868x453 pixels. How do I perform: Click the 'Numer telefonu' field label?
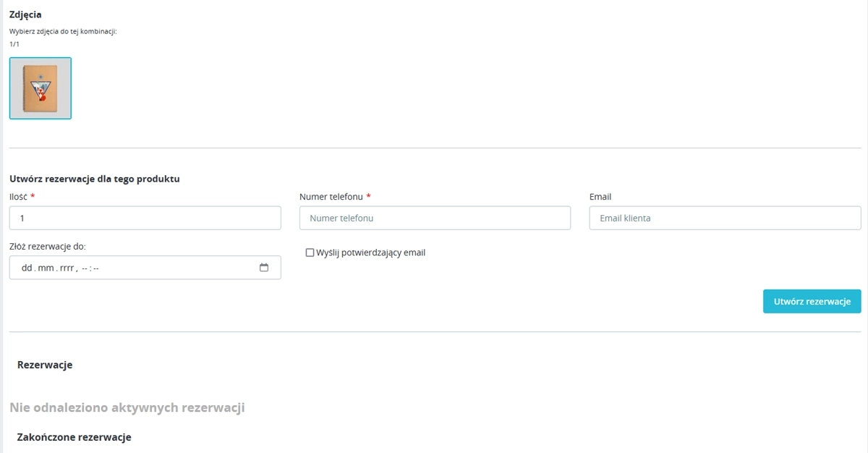click(x=331, y=197)
